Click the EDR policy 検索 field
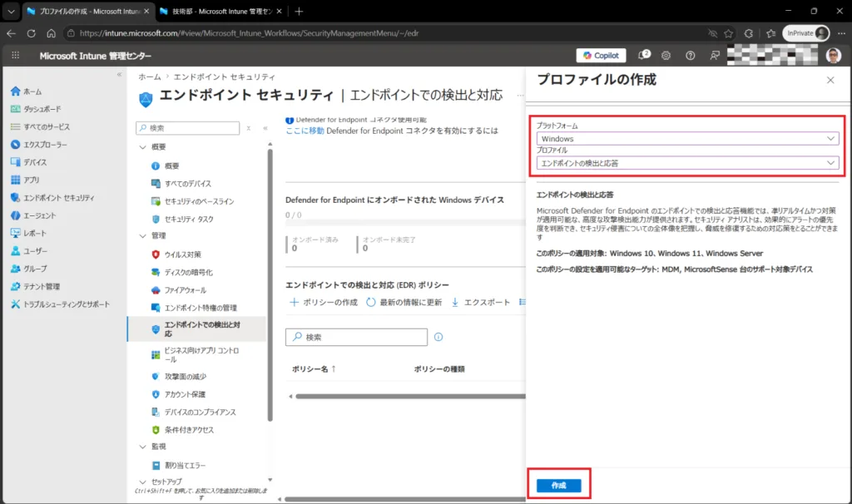This screenshot has height=504, width=852. tap(356, 338)
